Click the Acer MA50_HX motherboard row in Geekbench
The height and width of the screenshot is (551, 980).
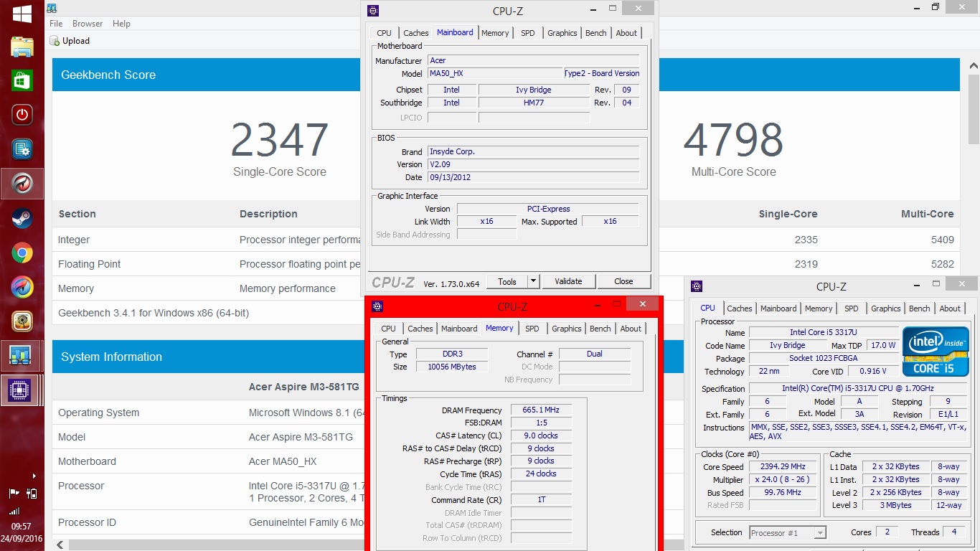point(506,461)
